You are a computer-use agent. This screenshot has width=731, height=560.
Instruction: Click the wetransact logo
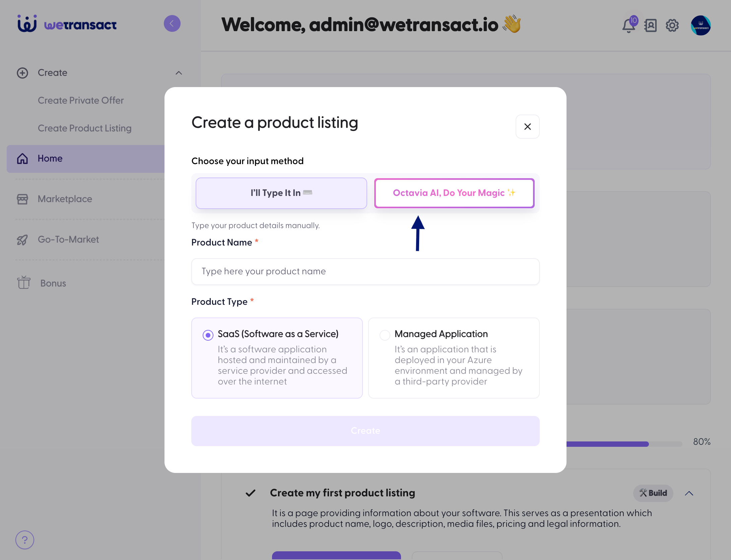pyautogui.click(x=67, y=24)
